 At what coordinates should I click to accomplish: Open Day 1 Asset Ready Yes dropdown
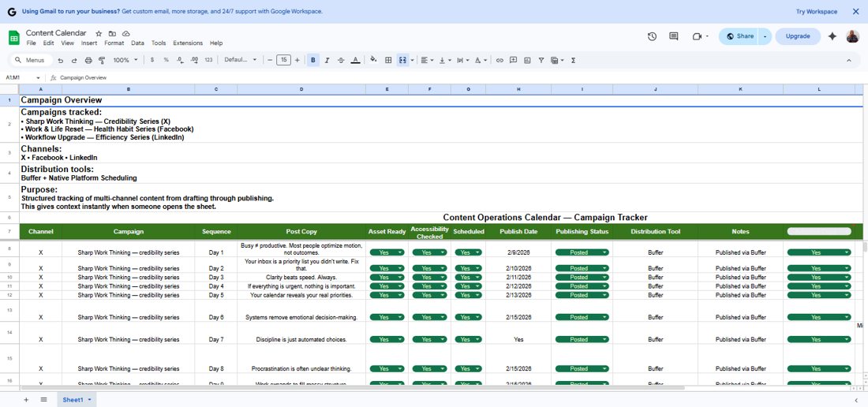(x=387, y=252)
